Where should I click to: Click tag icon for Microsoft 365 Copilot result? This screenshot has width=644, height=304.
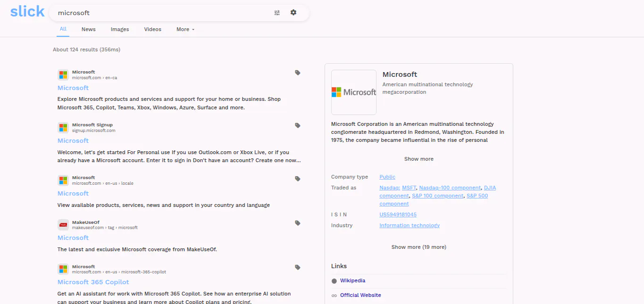298,267
